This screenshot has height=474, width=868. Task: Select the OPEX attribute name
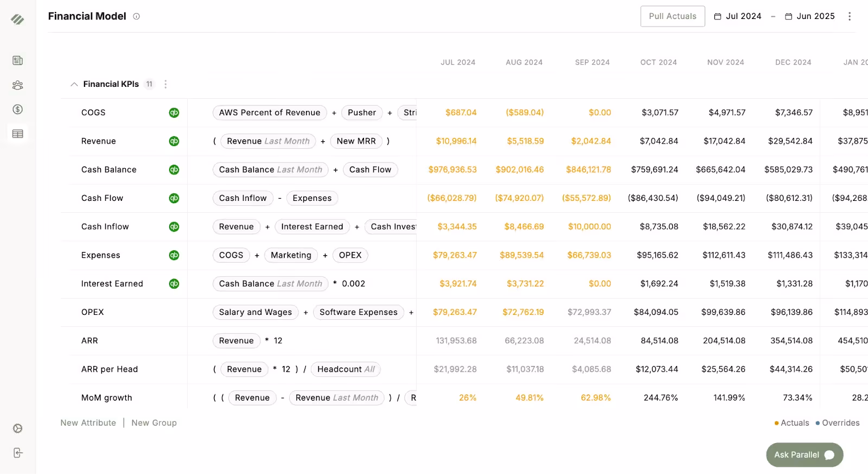[x=93, y=312]
